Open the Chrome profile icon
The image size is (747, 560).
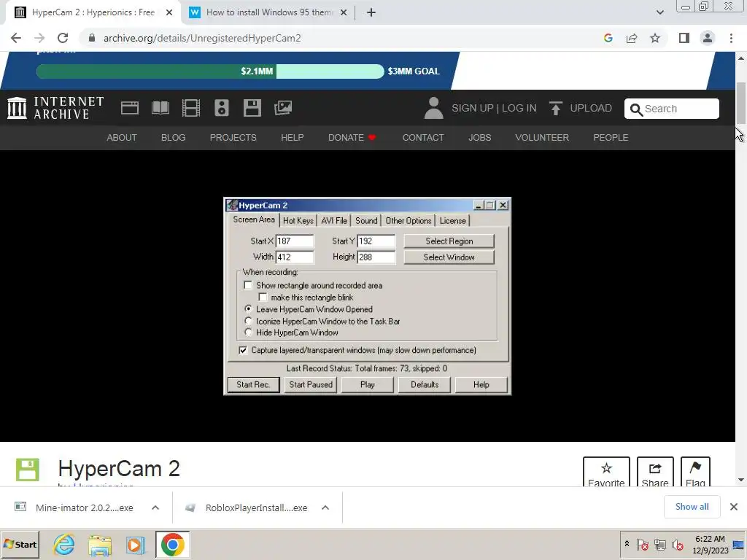pyautogui.click(x=708, y=38)
